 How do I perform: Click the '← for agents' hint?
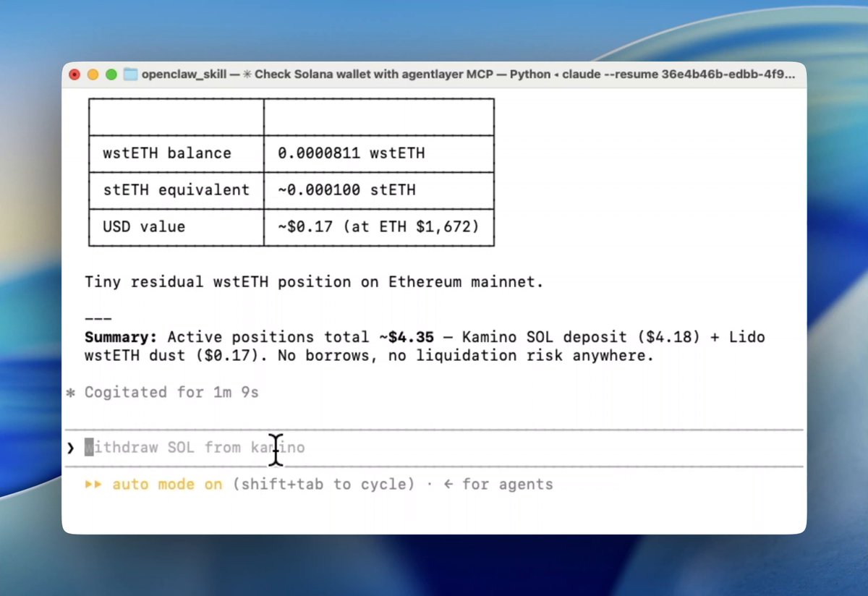498,484
